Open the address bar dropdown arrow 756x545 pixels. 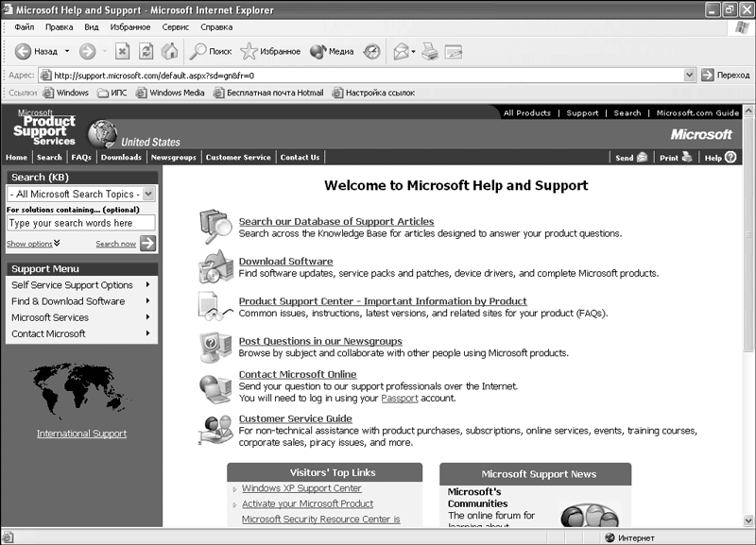(690, 76)
